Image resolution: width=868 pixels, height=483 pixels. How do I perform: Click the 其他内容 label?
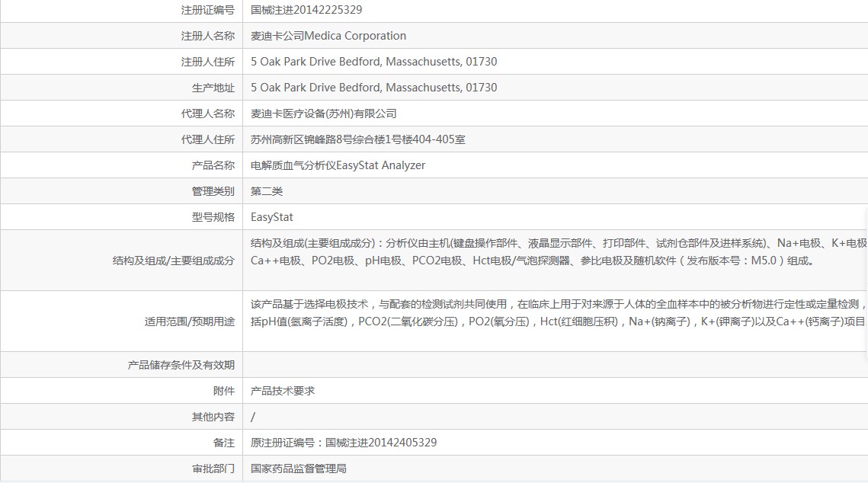click(x=213, y=417)
